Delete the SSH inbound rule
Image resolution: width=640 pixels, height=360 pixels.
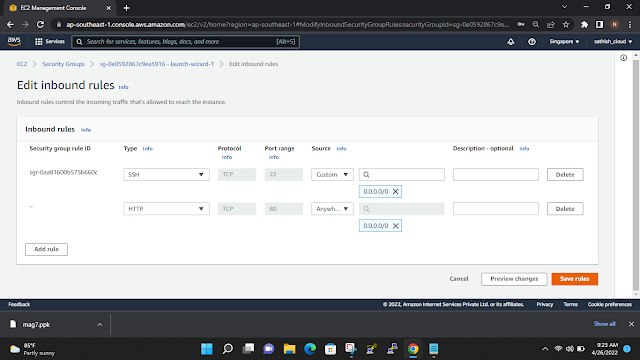click(x=565, y=174)
